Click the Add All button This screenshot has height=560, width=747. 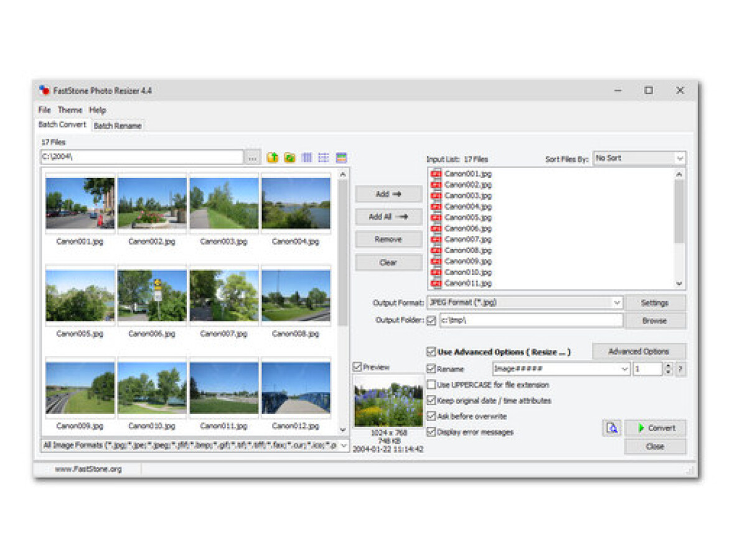pyautogui.click(x=388, y=217)
